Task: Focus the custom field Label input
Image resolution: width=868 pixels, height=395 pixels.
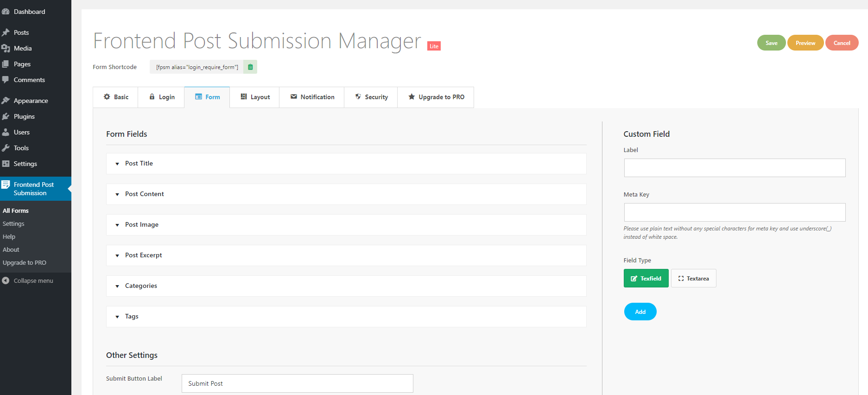Action: (735, 168)
